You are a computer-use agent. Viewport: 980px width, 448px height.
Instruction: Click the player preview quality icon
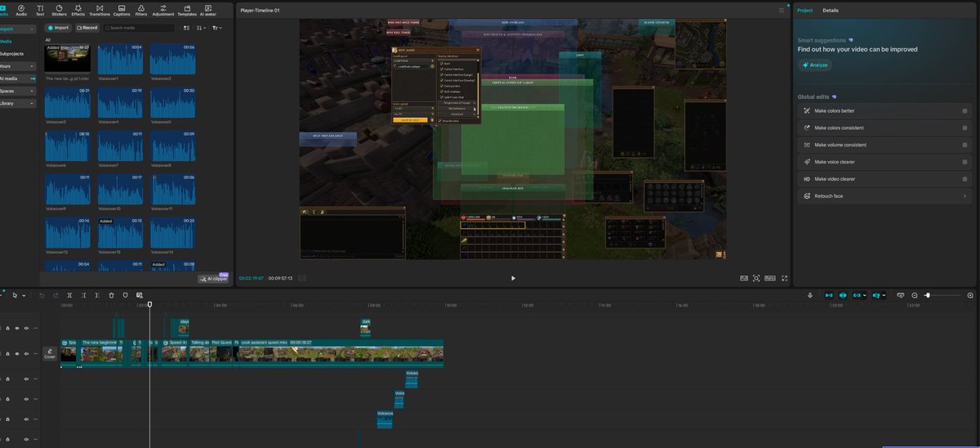[x=744, y=278]
